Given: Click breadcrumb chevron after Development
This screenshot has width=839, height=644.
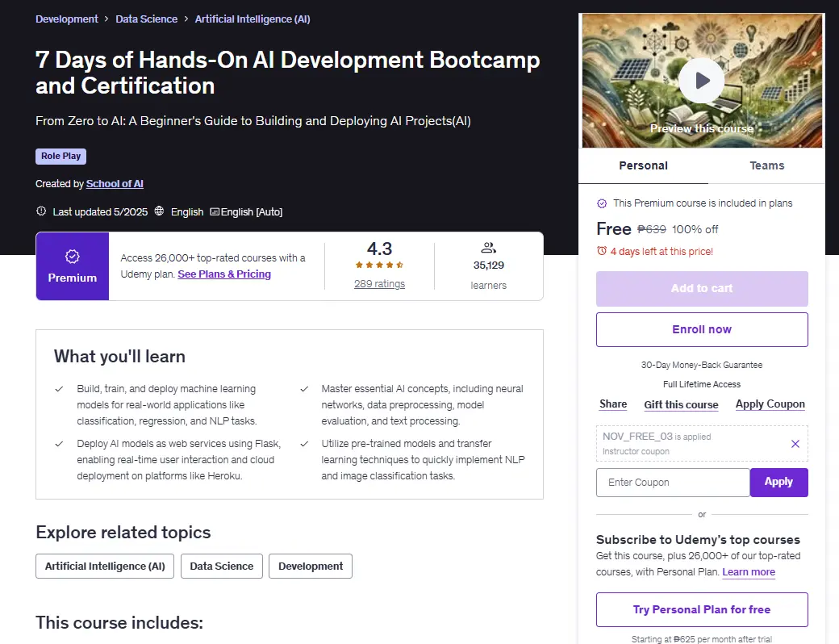Looking at the screenshot, I should (106, 19).
